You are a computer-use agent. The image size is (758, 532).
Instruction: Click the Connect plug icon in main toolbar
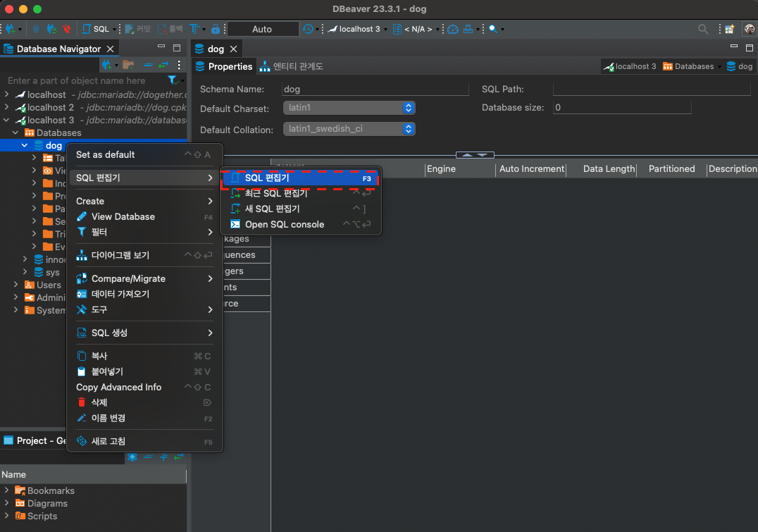coord(36,29)
